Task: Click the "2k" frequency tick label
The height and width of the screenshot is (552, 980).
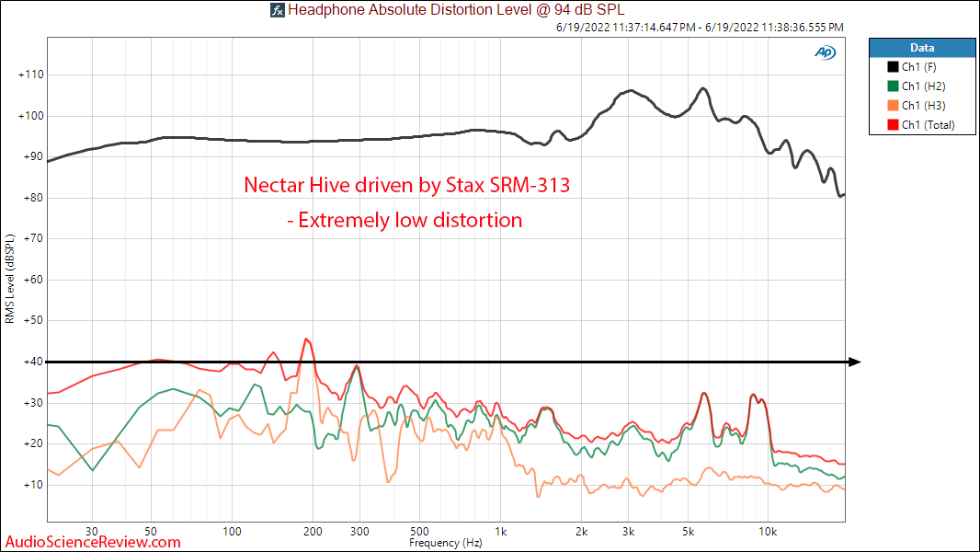Action: [581, 532]
